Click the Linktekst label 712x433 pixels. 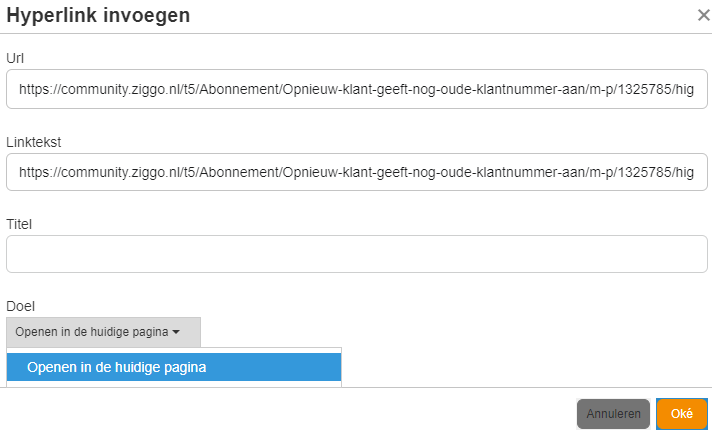(x=34, y=142)
